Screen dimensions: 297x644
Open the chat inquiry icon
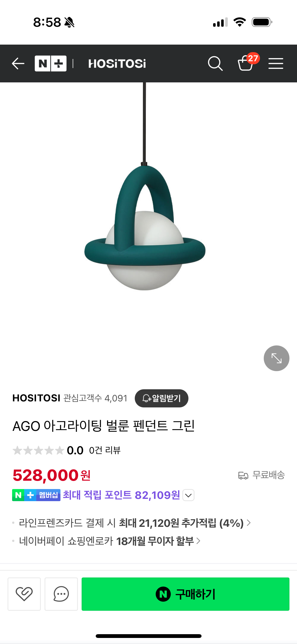[x=61, y=594]
